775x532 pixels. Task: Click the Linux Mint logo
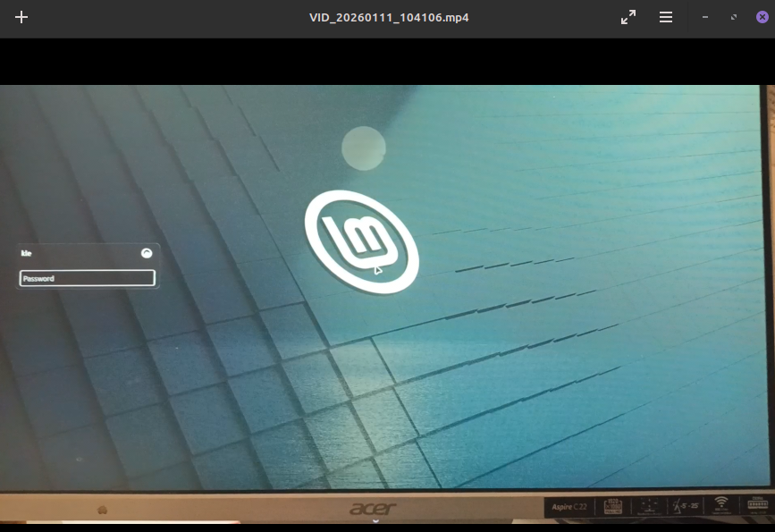[x=361, y=241]
